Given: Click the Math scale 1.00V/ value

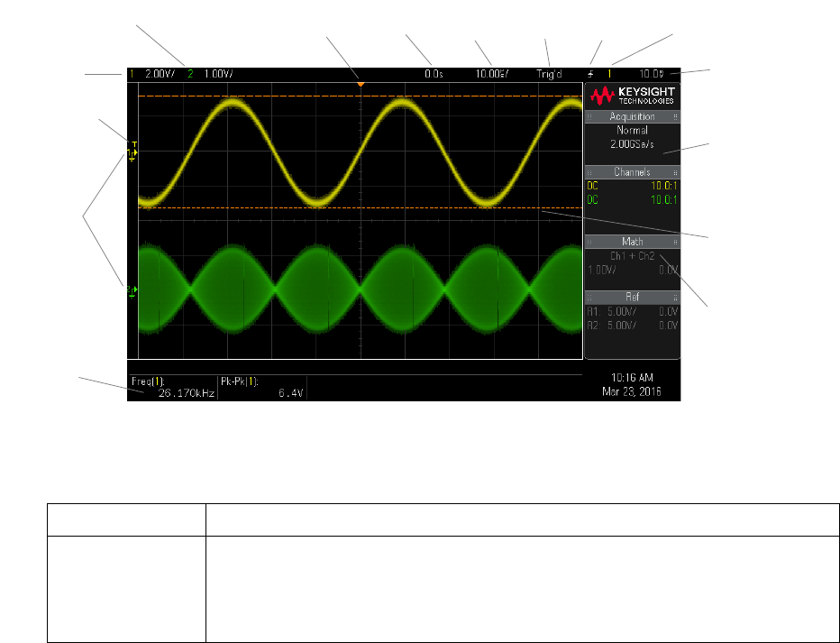Looking at the screenshot, I should [x=602, y=270].
